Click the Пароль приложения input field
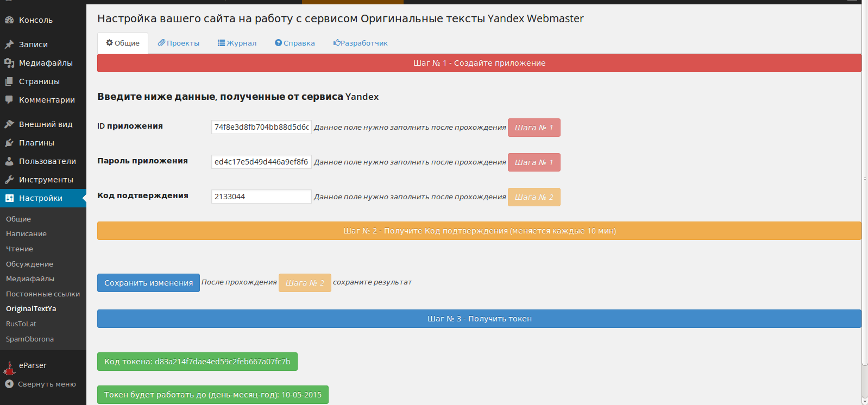Viewport: 868px width, 405px height. tap(261, 162)
